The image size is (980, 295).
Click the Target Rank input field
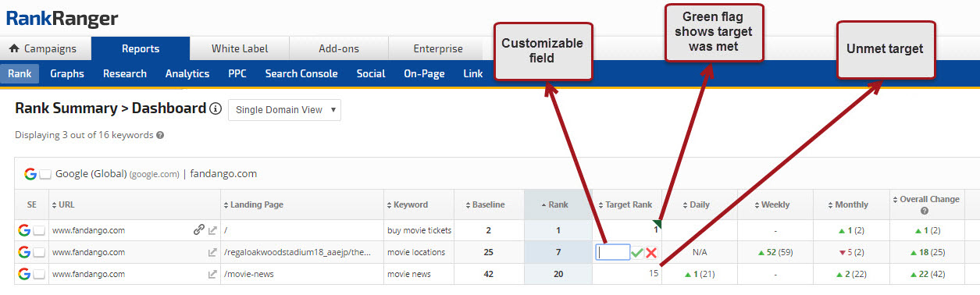click(x=613, y=252)
